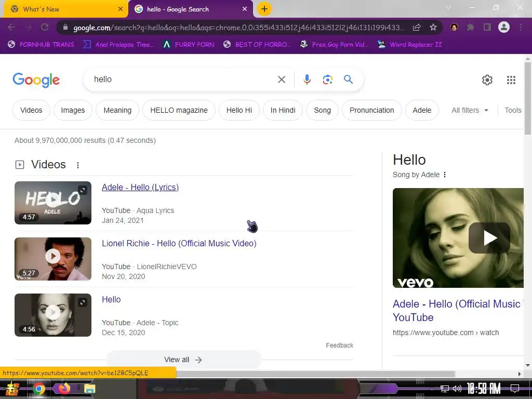Image resolution: width=532 pixels, height=399 pixels.
Task: Open the Tools button
Action: (x=513, y=110)
